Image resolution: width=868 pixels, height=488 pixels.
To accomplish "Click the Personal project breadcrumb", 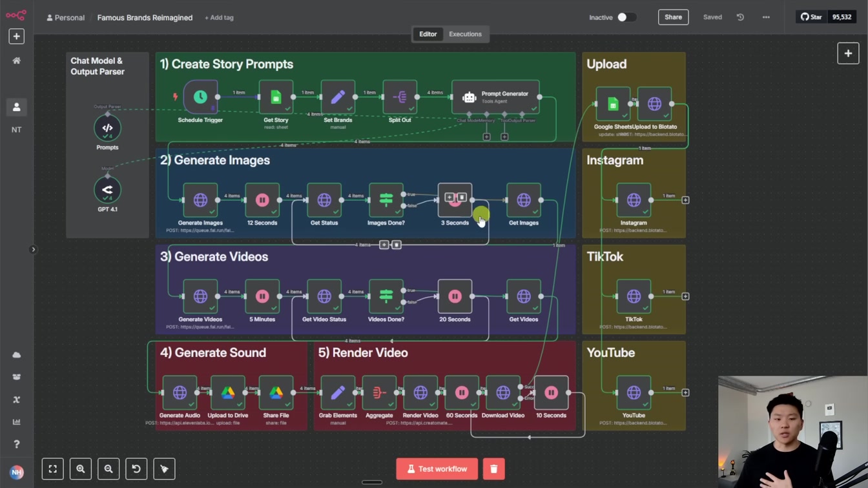I will pos(65,17).
